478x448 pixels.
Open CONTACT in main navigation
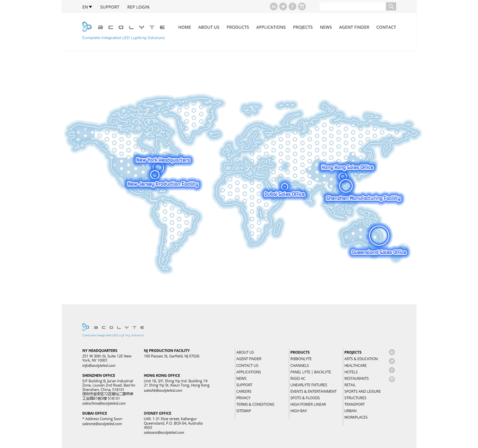386,27
